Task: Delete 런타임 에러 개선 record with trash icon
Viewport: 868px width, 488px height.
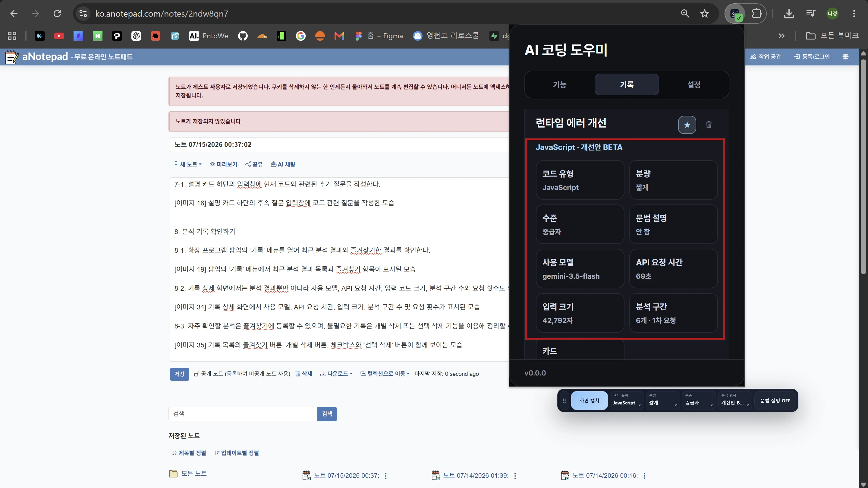Action: 709,125
